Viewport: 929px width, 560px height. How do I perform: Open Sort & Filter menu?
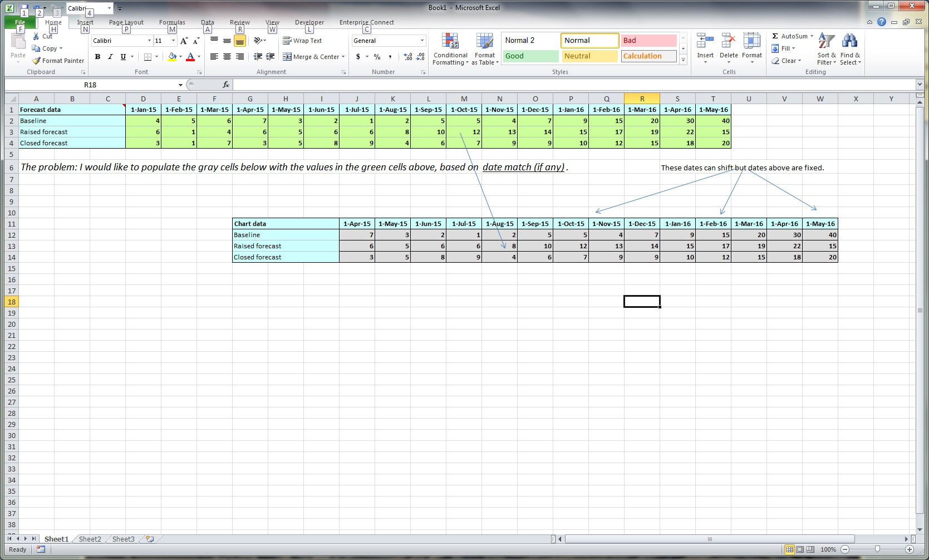click(x=827, y=49)
